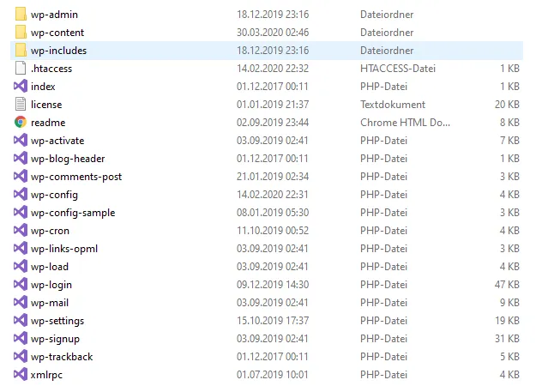Select the wp-login file name
The width and height of the screenshot is (536, 392).
click(x=51, y=285)
